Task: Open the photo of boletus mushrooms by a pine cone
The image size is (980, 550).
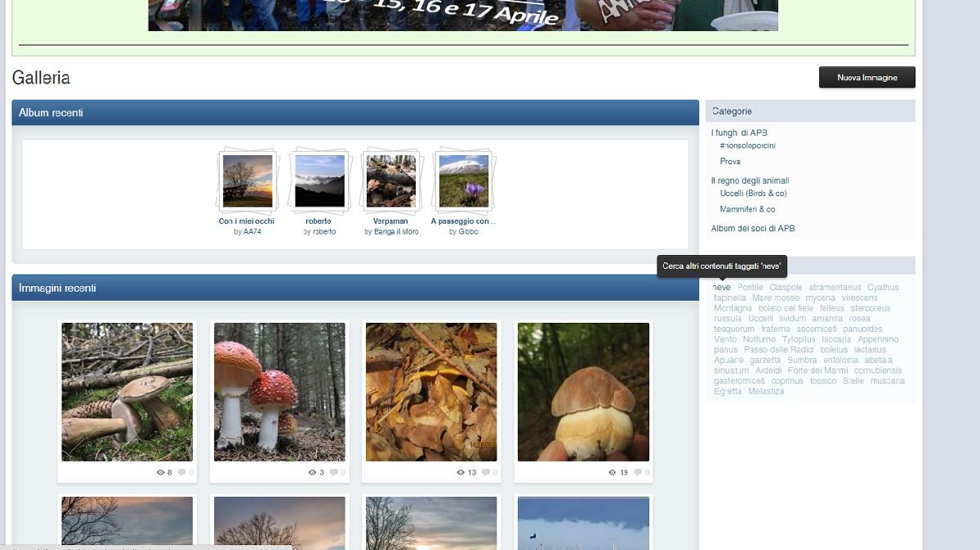Action: click(x=127, y=392)
